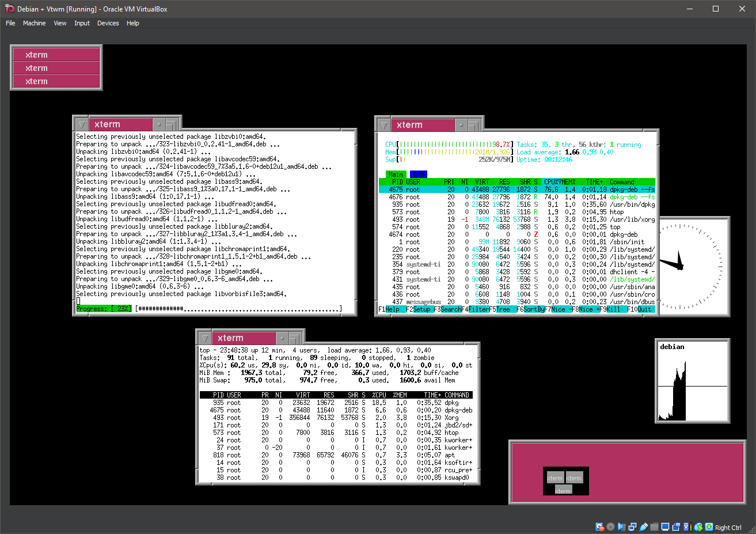Click the shared folders icon in status bar
This screenshot has height=534, width=756.
click(654, 527)
